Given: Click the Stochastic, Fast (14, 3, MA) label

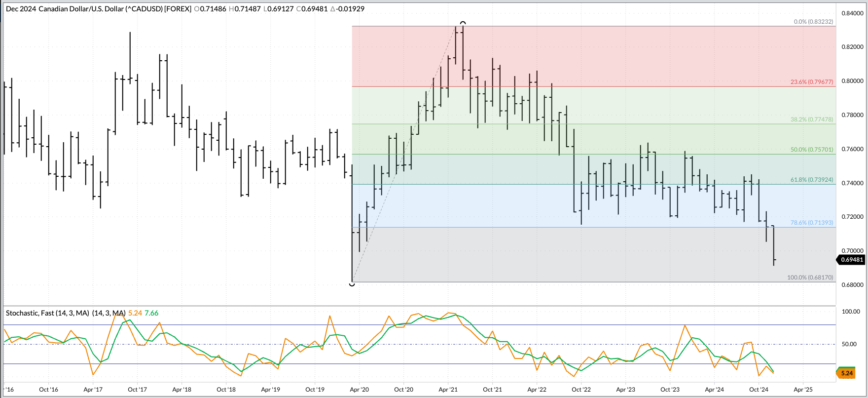Looking at the screenshot, I should click(47, 313).
